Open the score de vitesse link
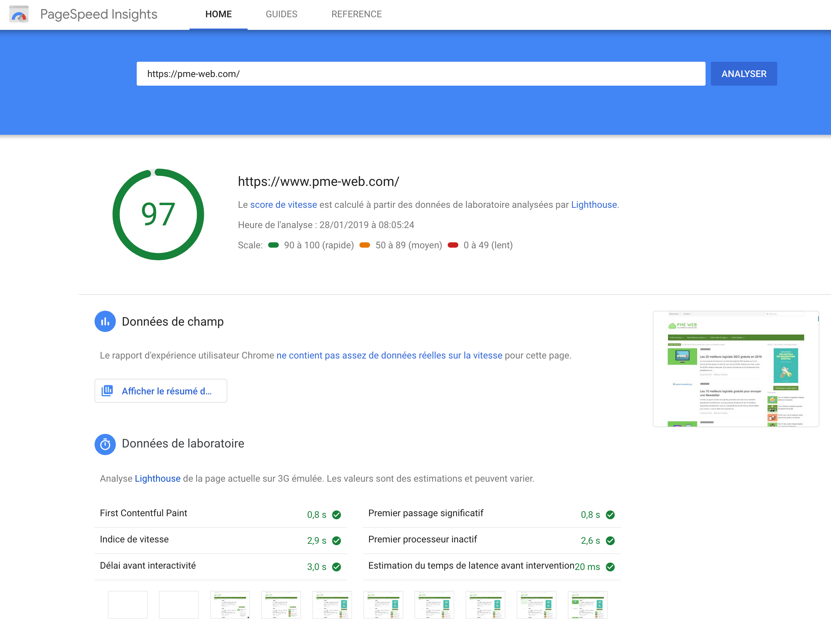The height and width of the screenshot is (644, 831). pyautogui.click(x=283, y=205)
